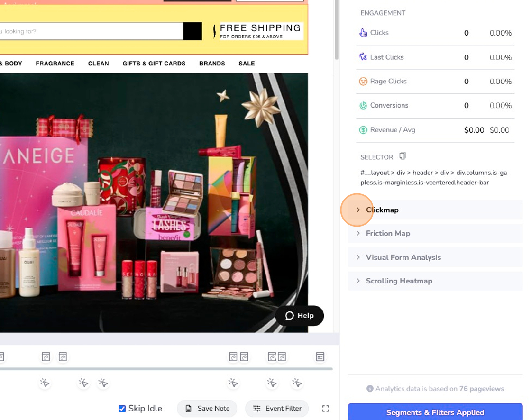
Task: Click the Last Clicks 0.00% value
Action: coord(500,57)
